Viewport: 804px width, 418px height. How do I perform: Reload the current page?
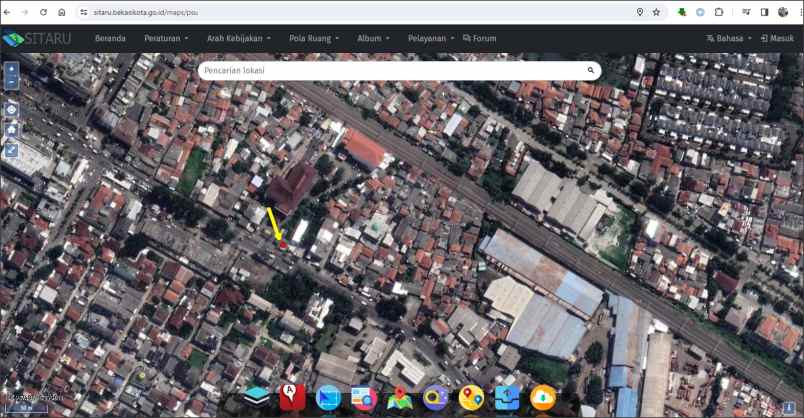tap(43, 12)
